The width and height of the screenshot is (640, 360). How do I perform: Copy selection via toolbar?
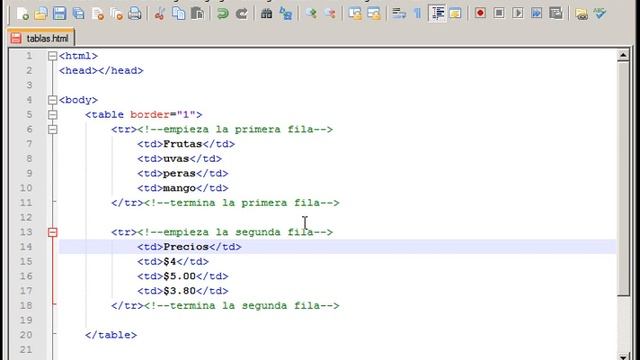[178, 13]
